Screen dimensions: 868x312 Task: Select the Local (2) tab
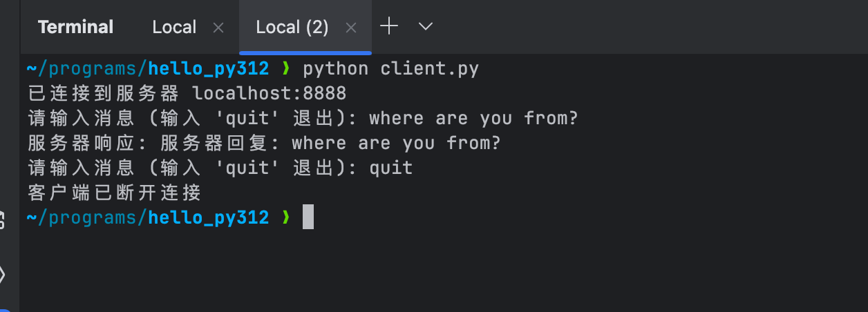click(x=292, y=27)
